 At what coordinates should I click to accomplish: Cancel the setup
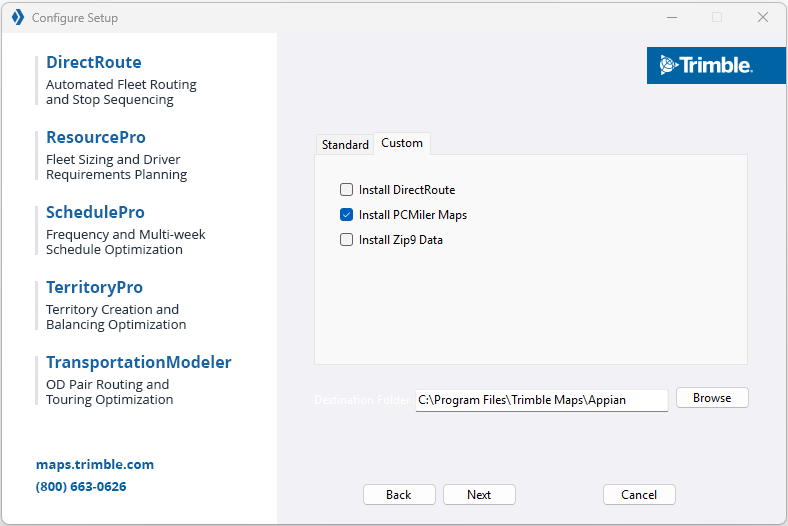(639, 495)
